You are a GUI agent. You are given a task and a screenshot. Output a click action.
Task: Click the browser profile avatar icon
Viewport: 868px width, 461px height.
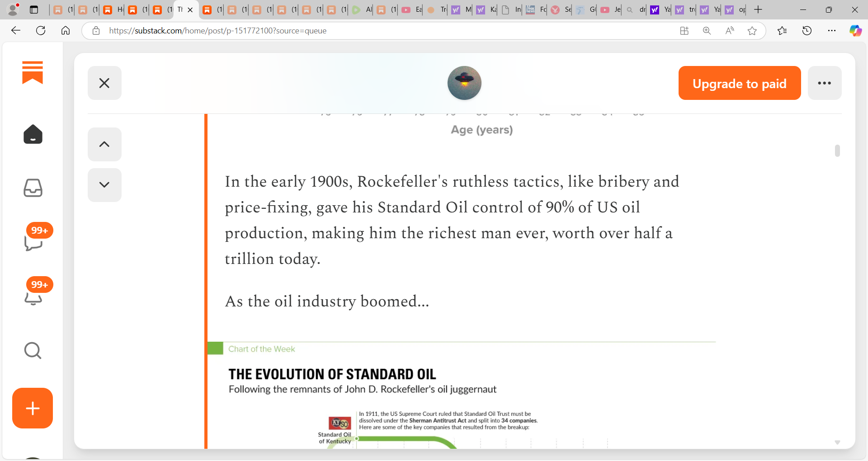click(13, 9)
